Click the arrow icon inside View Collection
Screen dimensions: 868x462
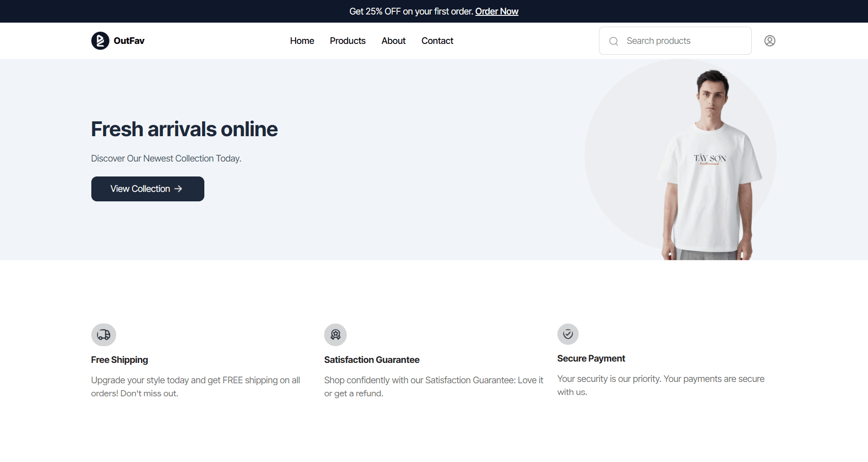click(x=178, y=189)
